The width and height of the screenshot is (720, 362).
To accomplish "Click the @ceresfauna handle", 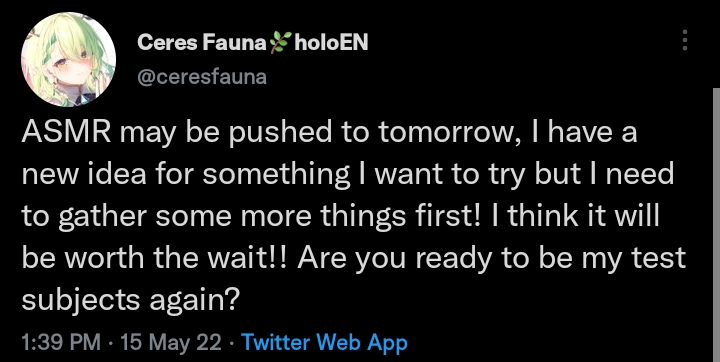I will pyautogui.click(x=202, y=77).
